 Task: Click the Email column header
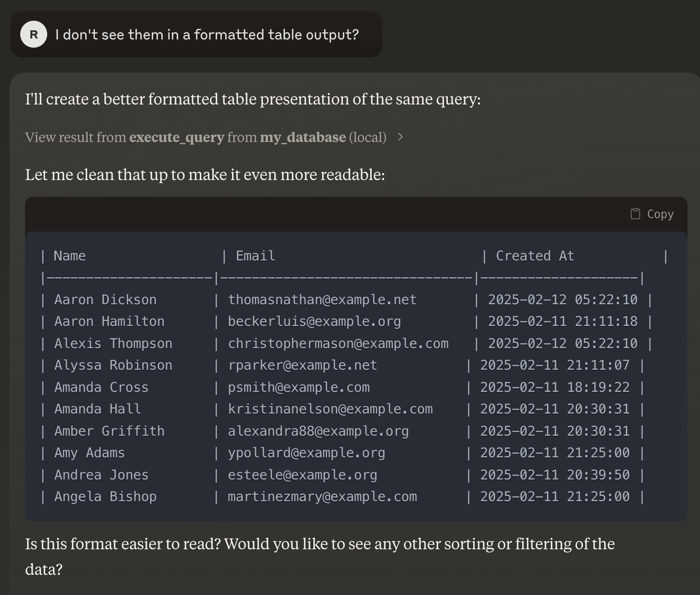coord(255,256)
